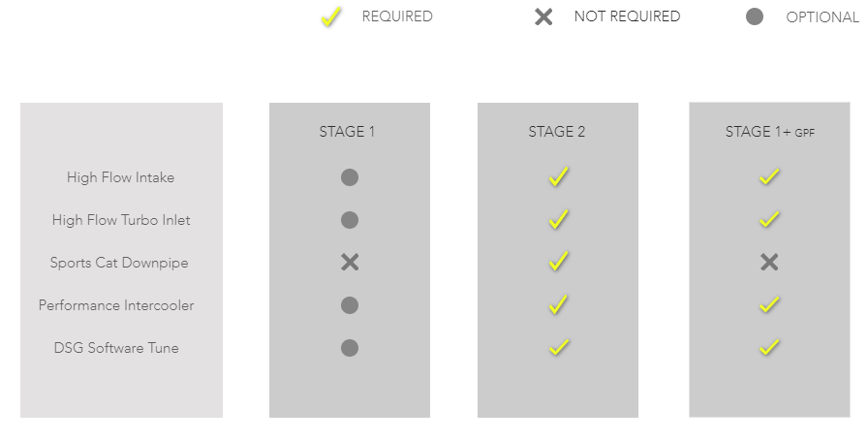868x441 pixels.
Task: Click Stage 1 optional dot for High Flow Intake
Action: tap(350, 177)
